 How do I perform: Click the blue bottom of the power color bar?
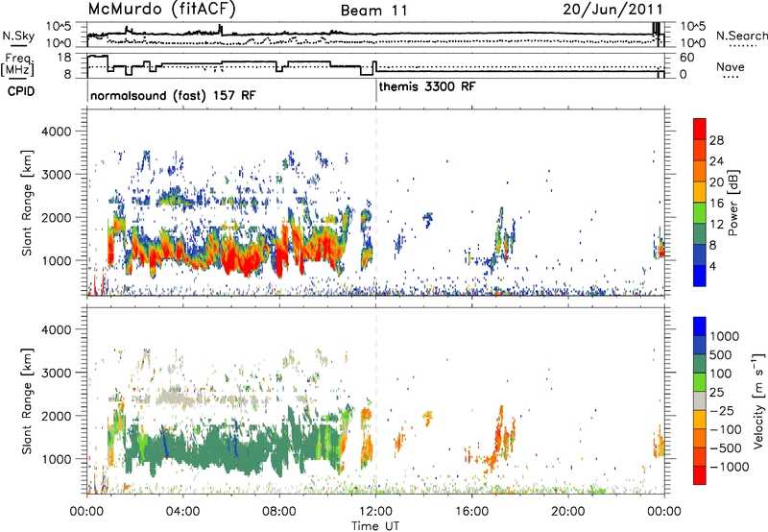click(700, 276)
